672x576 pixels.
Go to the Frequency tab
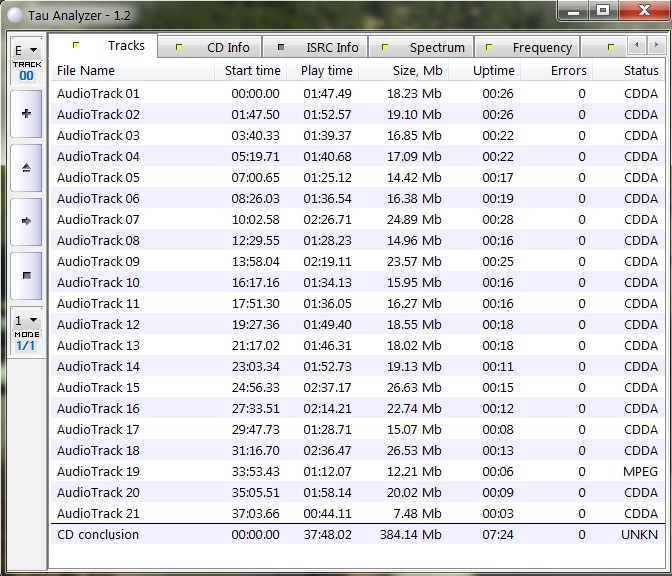[530, 47]
